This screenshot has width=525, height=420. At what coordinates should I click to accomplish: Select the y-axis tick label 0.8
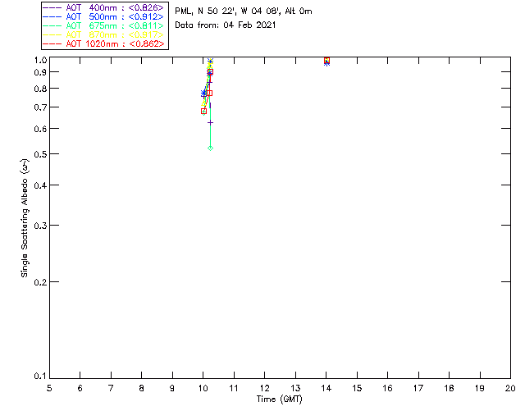40,89
